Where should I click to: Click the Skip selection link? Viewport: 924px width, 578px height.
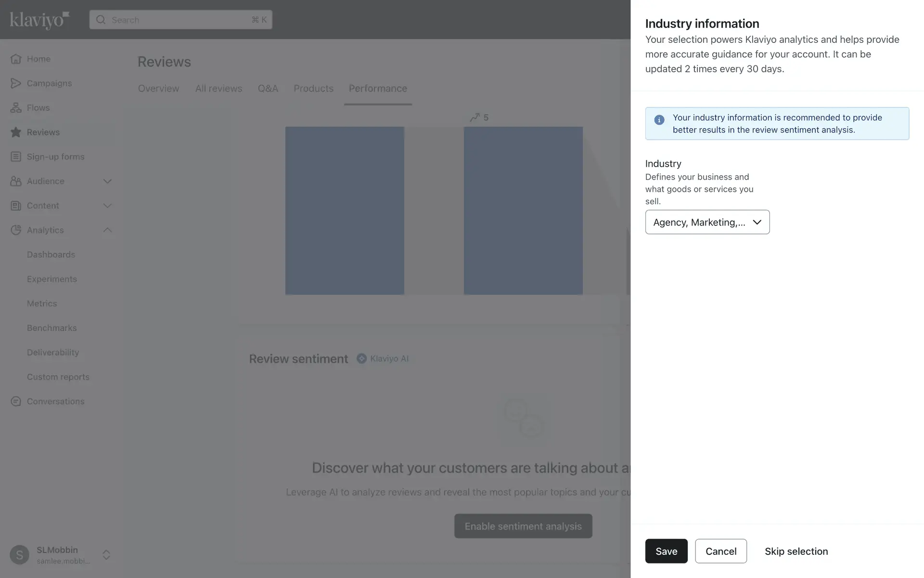796,551
